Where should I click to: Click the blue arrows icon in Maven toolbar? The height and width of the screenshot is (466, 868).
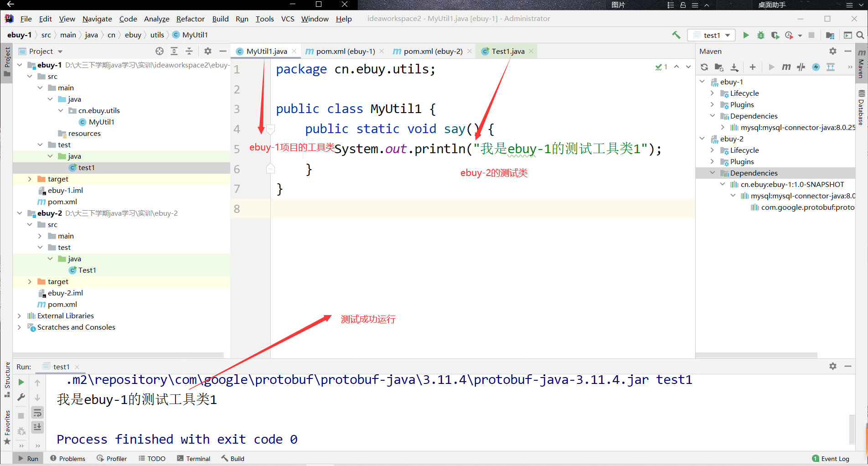pos(831,67)
